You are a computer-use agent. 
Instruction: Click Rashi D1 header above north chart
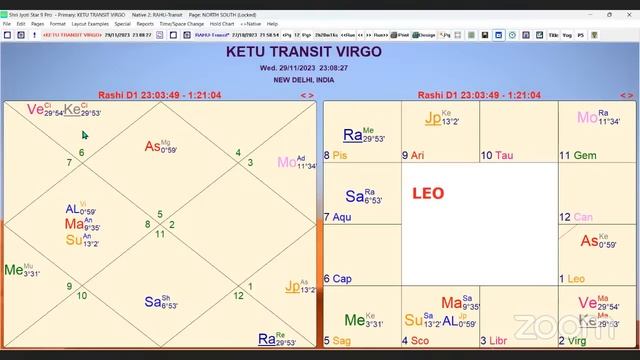160,95
